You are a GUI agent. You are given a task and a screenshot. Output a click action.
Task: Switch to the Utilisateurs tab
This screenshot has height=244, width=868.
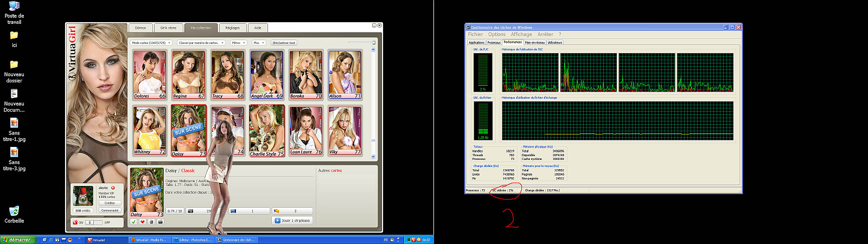pyautogui.click(x=555, y=42)
